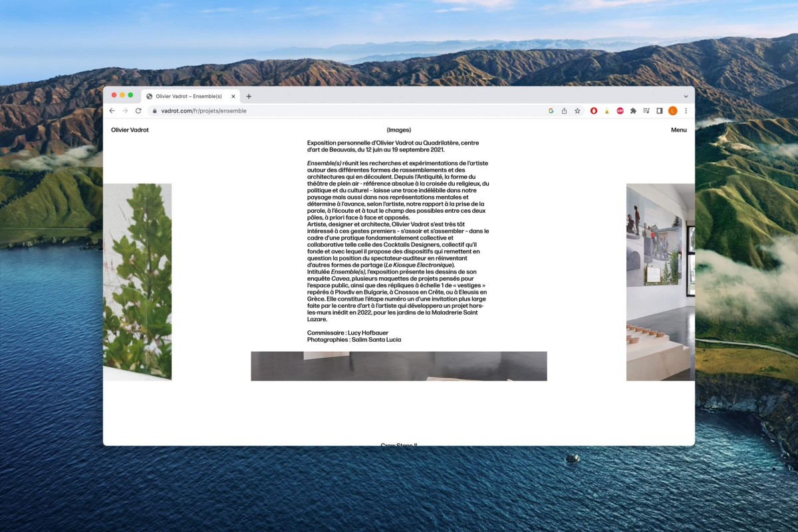Open a new tab with plus button
Image resolution: width=798 pixels, height=532 pixels.
(249, 96)
